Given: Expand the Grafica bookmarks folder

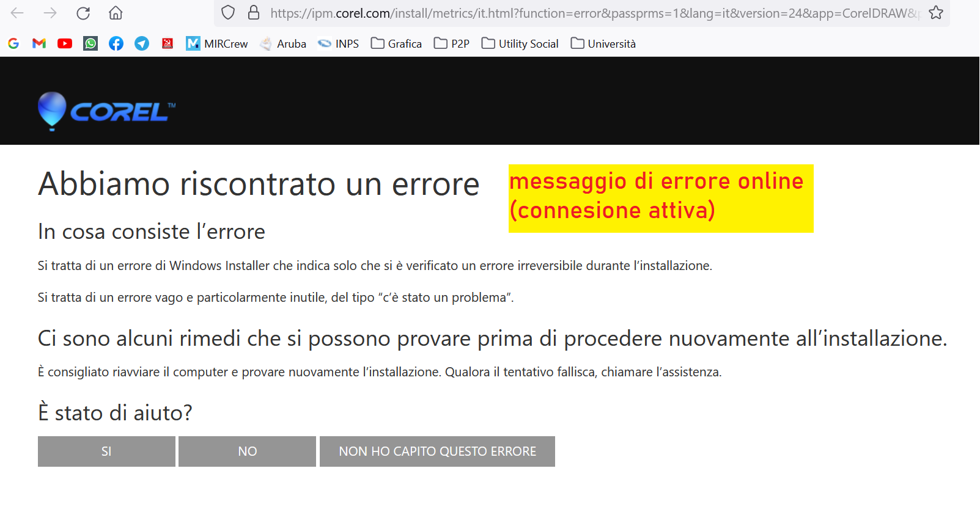Looking at the screenshot, I should click(x=396, y=43).
